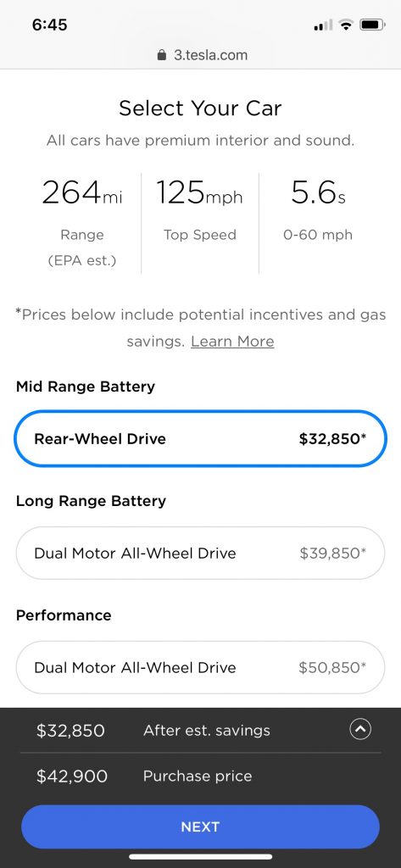This screenshot has width=401, height=868.
Task: Tap the $39,850 Long Range price
Action: (333, 553)
